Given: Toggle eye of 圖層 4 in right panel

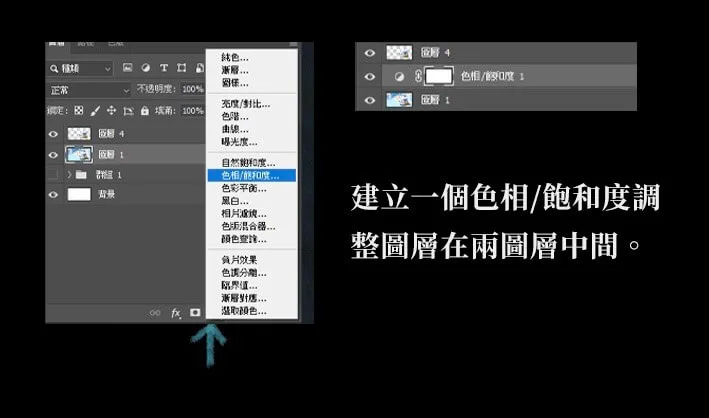Looking at the screenshot, I should (370, 53).
